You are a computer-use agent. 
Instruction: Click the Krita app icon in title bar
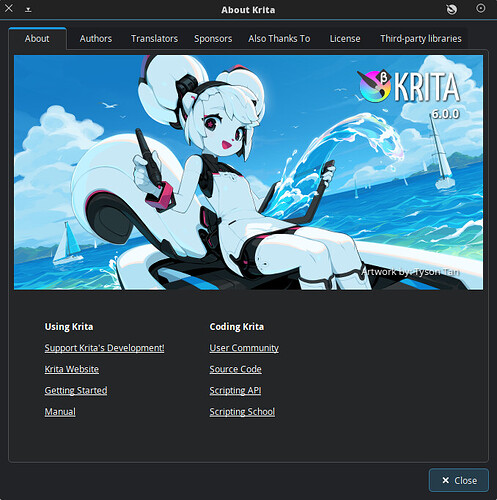[x=452, y=9]
